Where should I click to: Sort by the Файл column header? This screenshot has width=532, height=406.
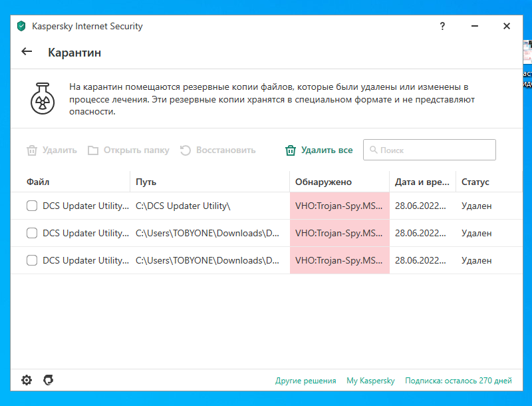[x=38, y=182]
